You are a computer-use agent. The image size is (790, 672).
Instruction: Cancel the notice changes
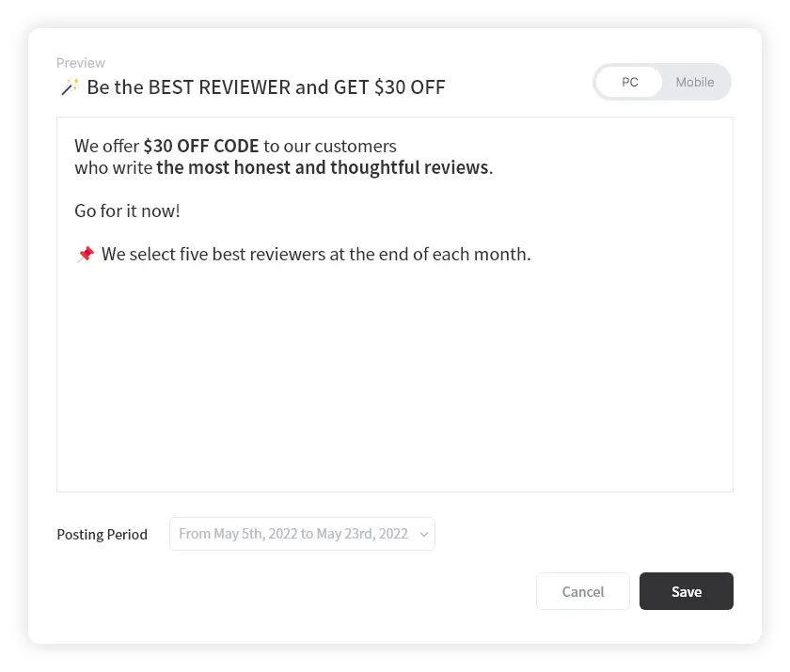click(582, 591)
